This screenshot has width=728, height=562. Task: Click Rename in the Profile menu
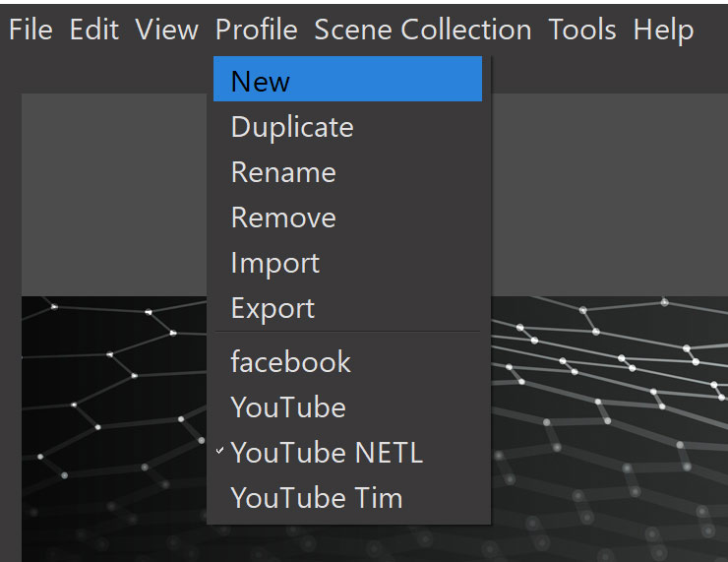click(x=283, y=172)
